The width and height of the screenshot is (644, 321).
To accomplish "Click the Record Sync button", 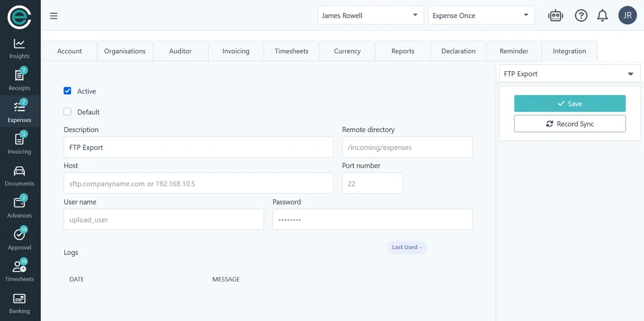I will pyautogui.click(x=570, y=124).
